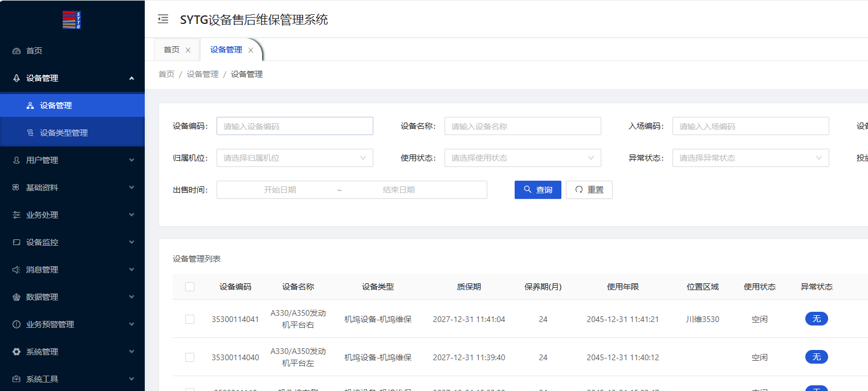Open the 归属机位 dropdown
Image resolution: width=868 pixels, height=391 pixels.
click(295, 158)
